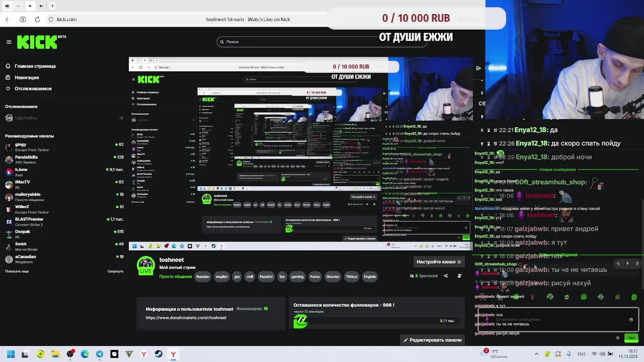Collapse chat with the arrow icon

coord(478,68)
